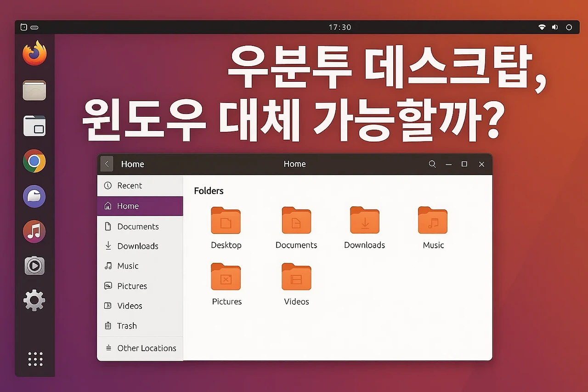Open Downloads in the sidebar

[140, 246]
